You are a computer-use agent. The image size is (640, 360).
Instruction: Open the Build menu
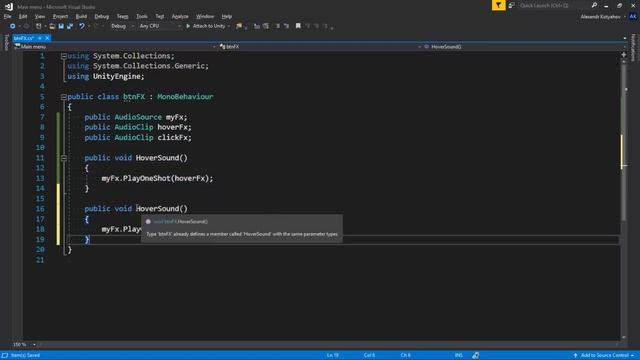click(x=81, y=17)
